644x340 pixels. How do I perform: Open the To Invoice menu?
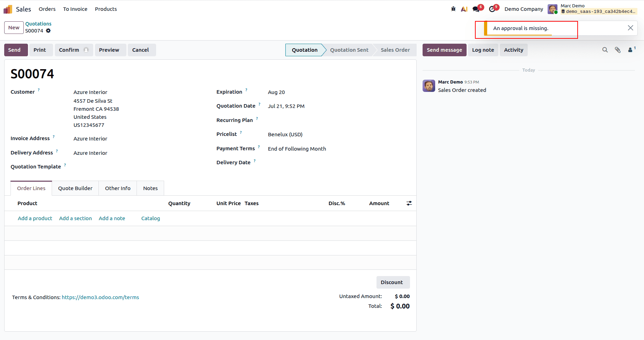click(x=75, y=9)
